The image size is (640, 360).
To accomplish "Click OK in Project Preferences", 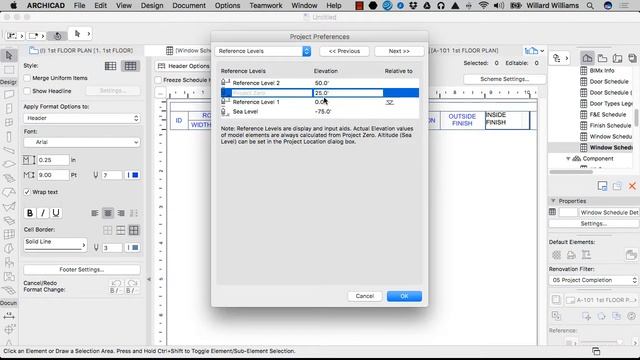I will click(x=404, y=296).
